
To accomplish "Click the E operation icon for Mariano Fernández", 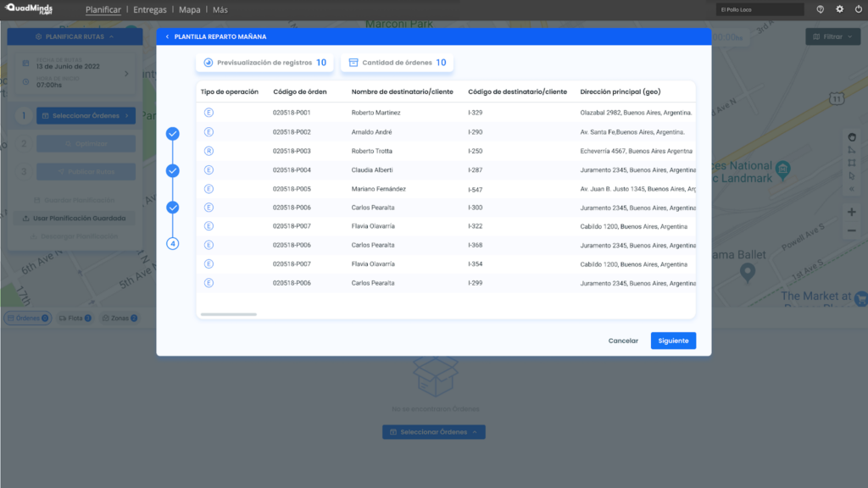I will [x=209, y=189].
